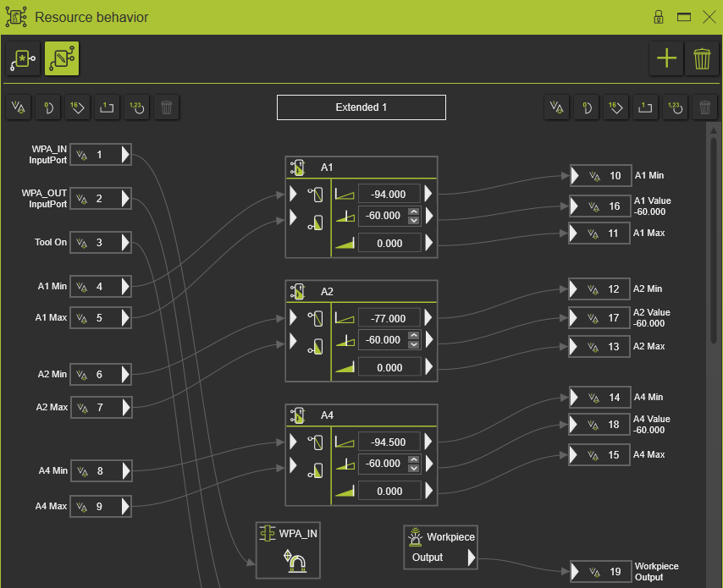Screen dimensions: 723x588
Task: Click the A4 minimum field showing -94.500
Action: tap(389, 442)
